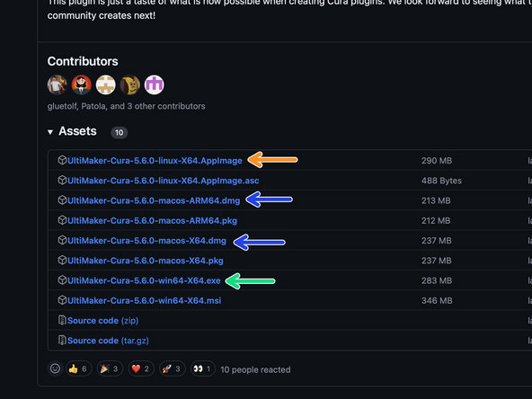532x399 pixels.
Task: Open the smiley add-reaction picker
Action: pos(55,368)
